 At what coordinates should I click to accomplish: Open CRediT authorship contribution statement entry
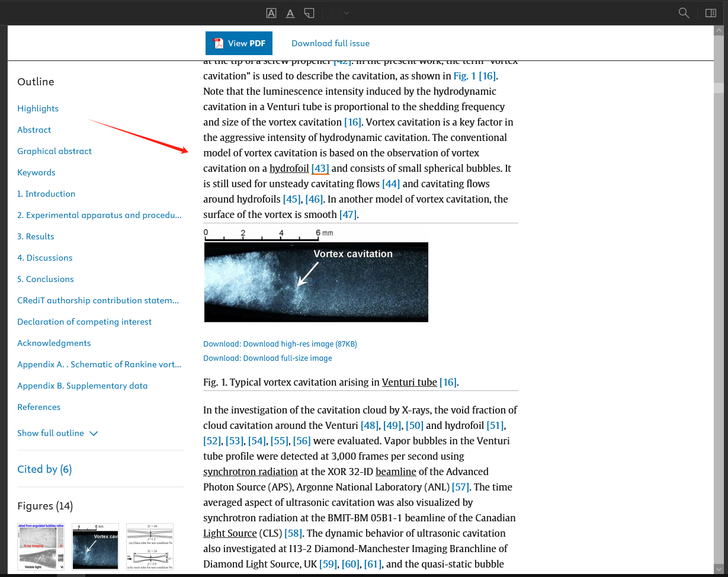[98, 300]
